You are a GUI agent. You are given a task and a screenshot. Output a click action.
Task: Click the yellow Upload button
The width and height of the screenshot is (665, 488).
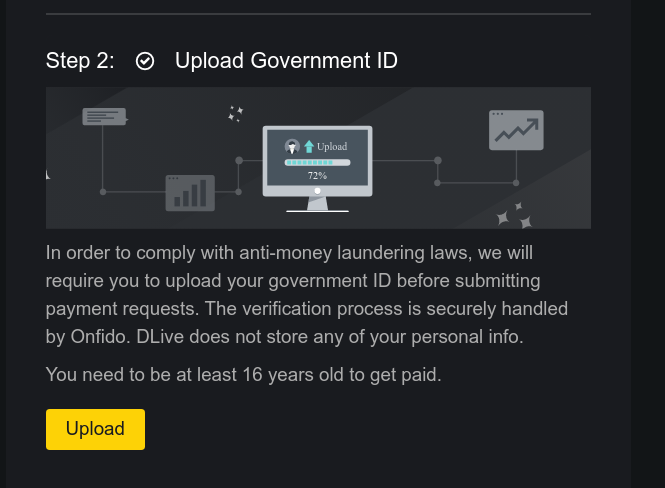point(95,429)
